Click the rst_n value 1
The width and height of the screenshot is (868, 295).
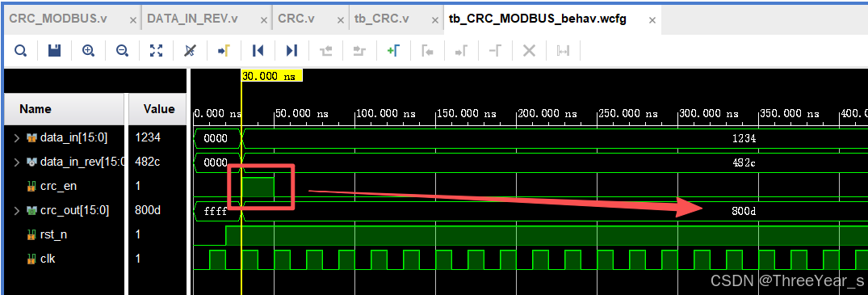[138, 234]
